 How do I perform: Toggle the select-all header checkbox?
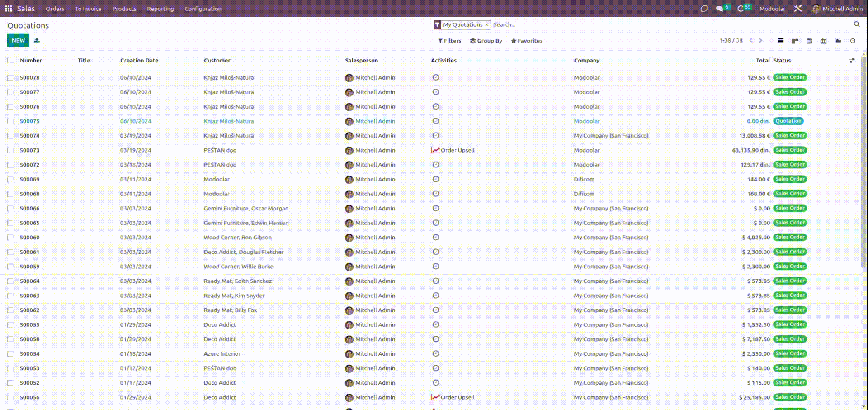10,61
